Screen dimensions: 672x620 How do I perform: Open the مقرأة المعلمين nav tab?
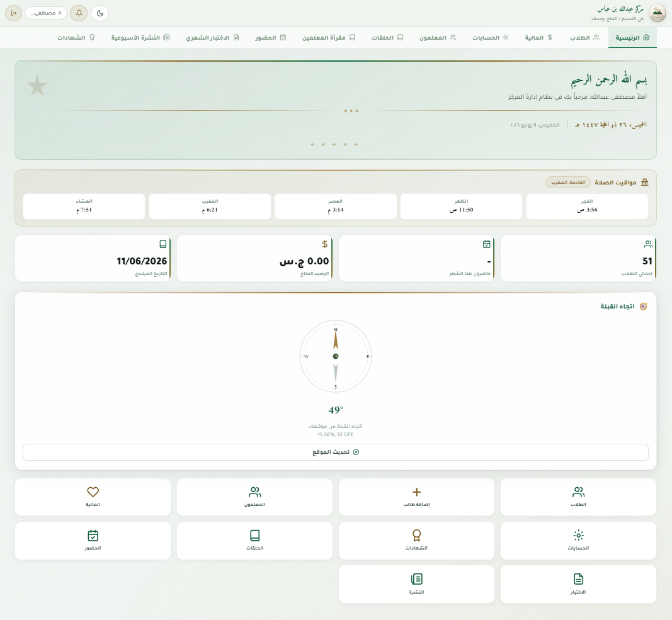328,38
